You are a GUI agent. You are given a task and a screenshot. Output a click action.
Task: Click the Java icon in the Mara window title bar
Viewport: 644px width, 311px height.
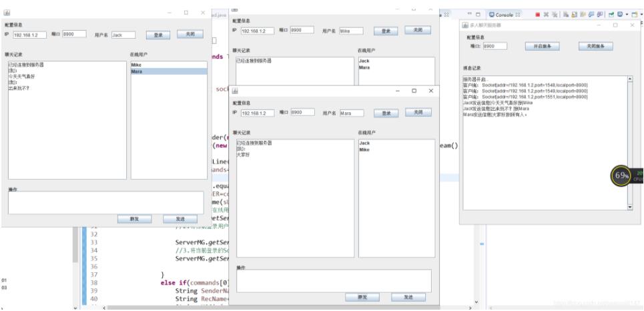236,91
